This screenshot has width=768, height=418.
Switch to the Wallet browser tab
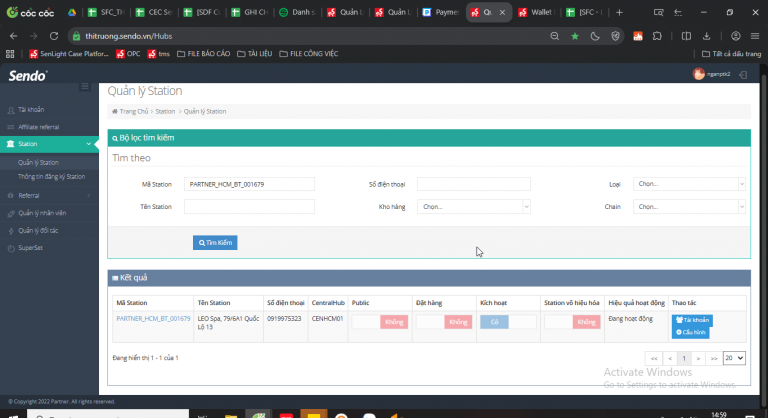[x=536, y=12]
